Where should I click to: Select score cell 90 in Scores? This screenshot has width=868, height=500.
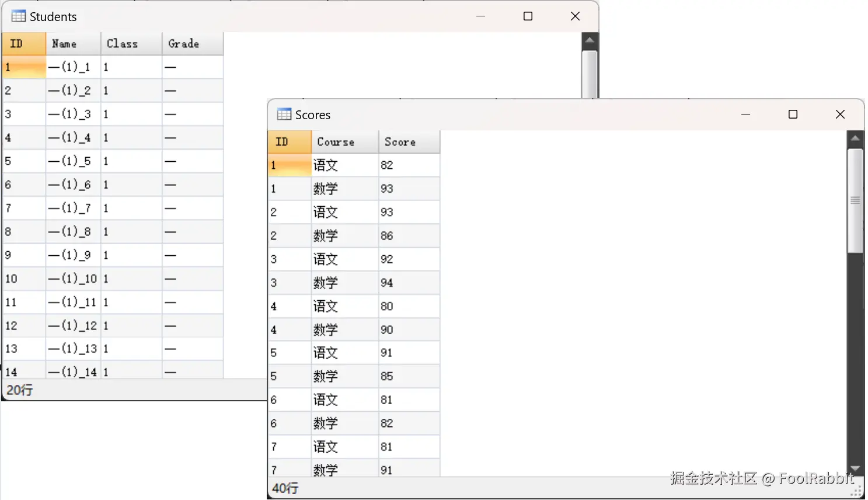pyautogui.click(x=409, y=329)
